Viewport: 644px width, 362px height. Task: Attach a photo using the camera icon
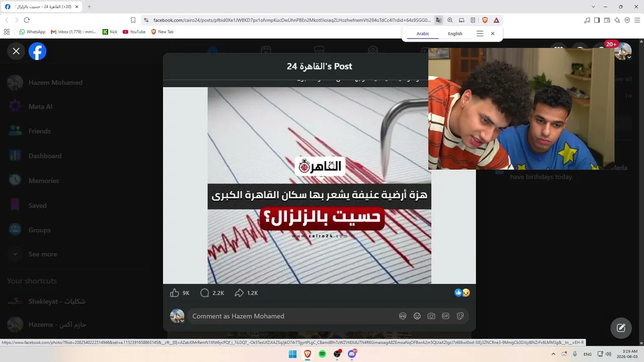point(431,316)
